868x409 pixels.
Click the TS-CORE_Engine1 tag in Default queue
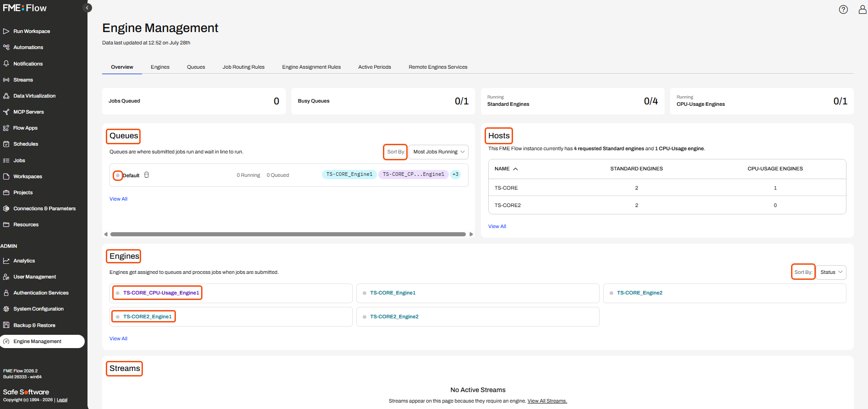click(x=349, y=175)
